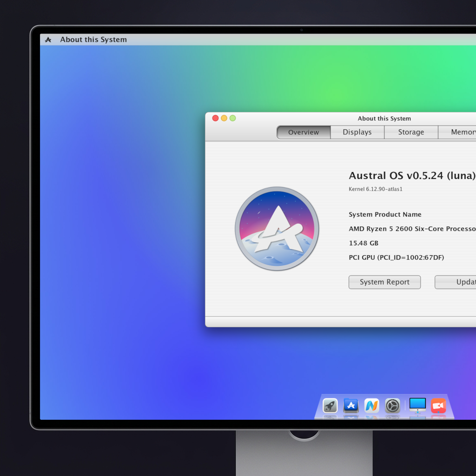Screen dimensions: 476x476
Task: Launch the red video camera dock app
Action: coord(438,405)
